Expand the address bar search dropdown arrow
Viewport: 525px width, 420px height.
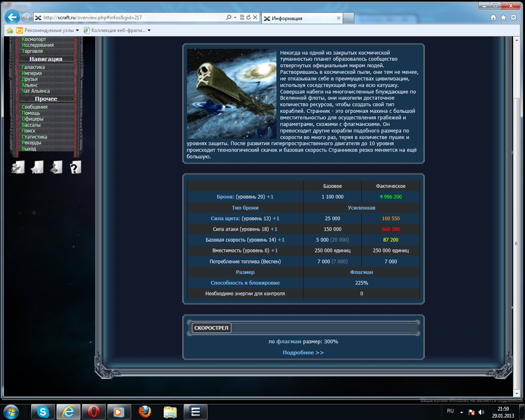pos(235,17)
